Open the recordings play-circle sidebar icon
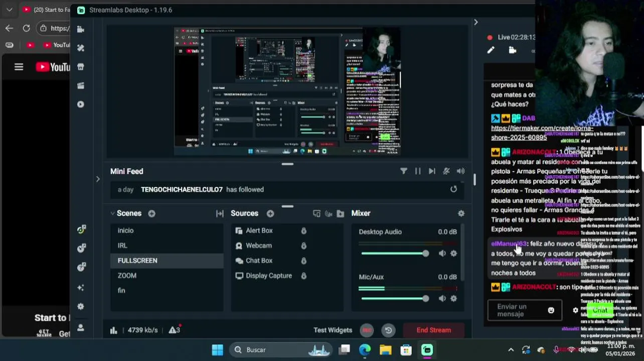The width and height of the screenshot is (644, 361). (81, 104)
